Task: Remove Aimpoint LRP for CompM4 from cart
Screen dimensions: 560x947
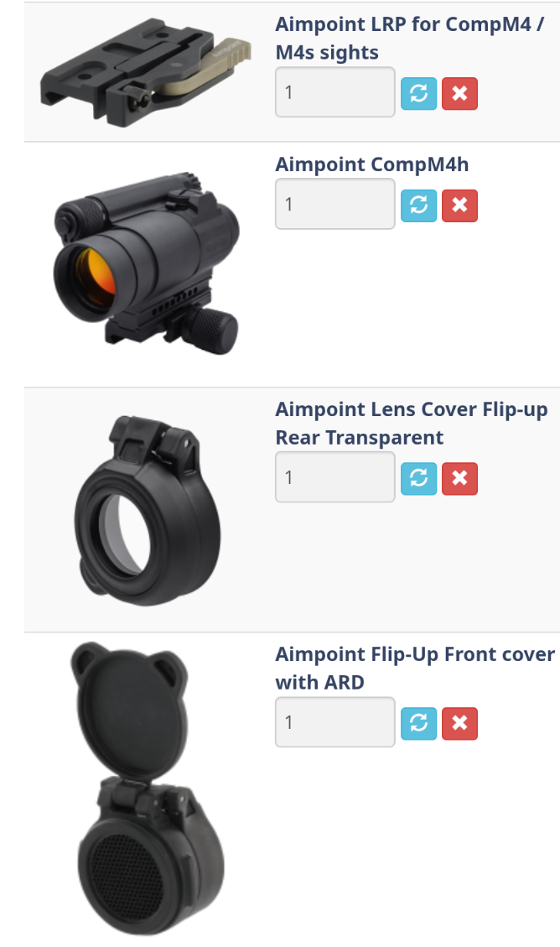Action: (x=459, y=94)
